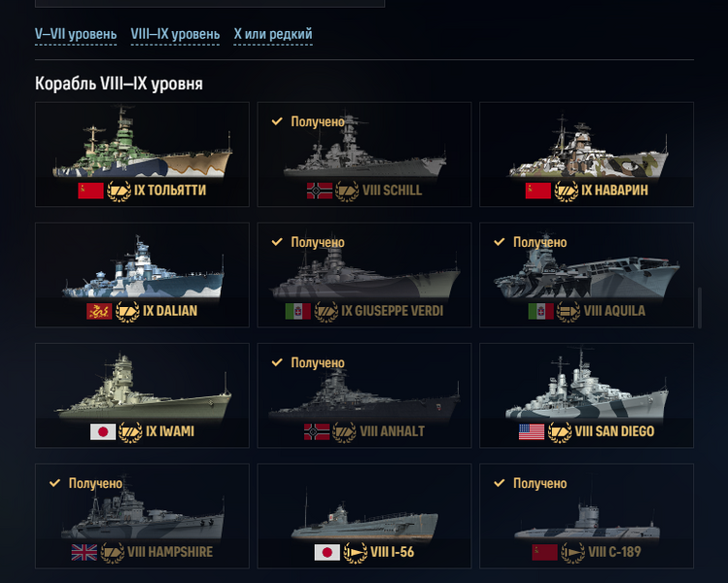
Task: Click the 'Получено' checkmark on Aquila card
Action: point(500,242)
